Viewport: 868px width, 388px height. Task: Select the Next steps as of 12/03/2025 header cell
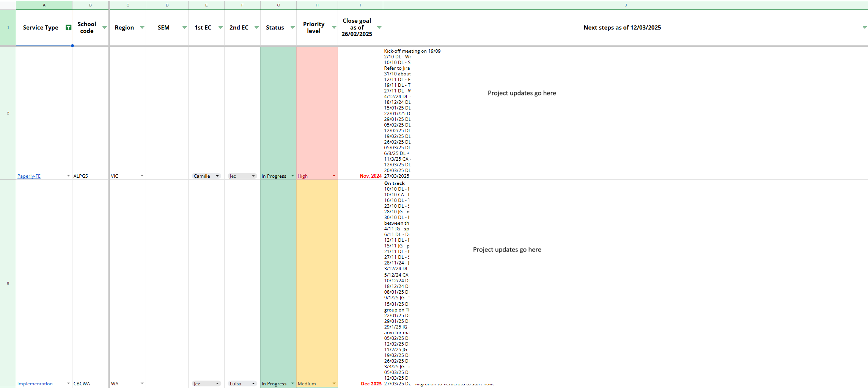[626, 28]
